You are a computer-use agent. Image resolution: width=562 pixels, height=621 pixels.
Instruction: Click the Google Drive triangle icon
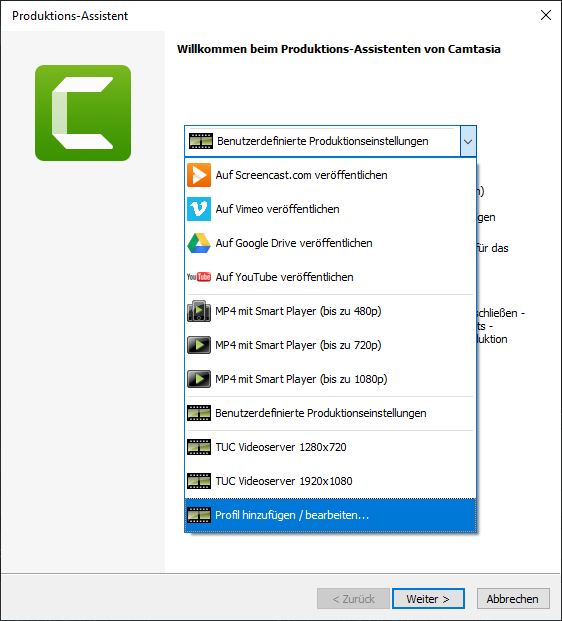tap(199, 243)
